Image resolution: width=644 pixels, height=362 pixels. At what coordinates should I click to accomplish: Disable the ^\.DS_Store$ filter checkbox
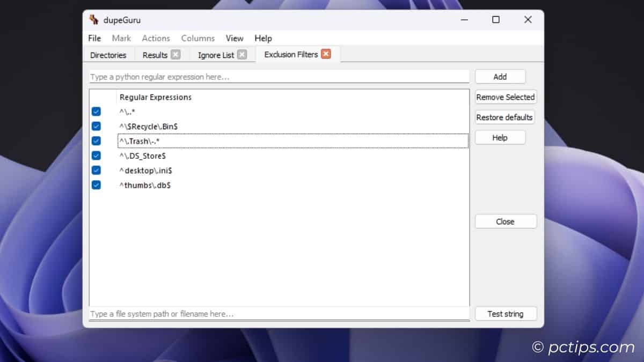(96, 156)
